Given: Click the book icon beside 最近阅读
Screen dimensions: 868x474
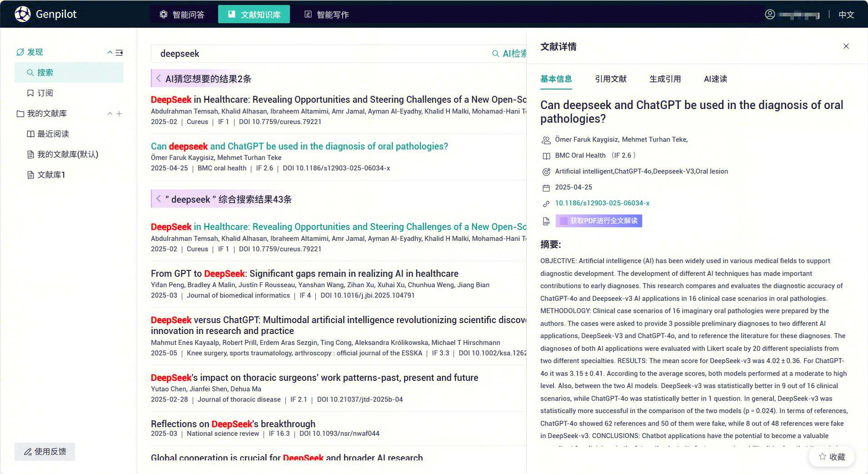Looking at the screenshot, I should coord(30,134).
